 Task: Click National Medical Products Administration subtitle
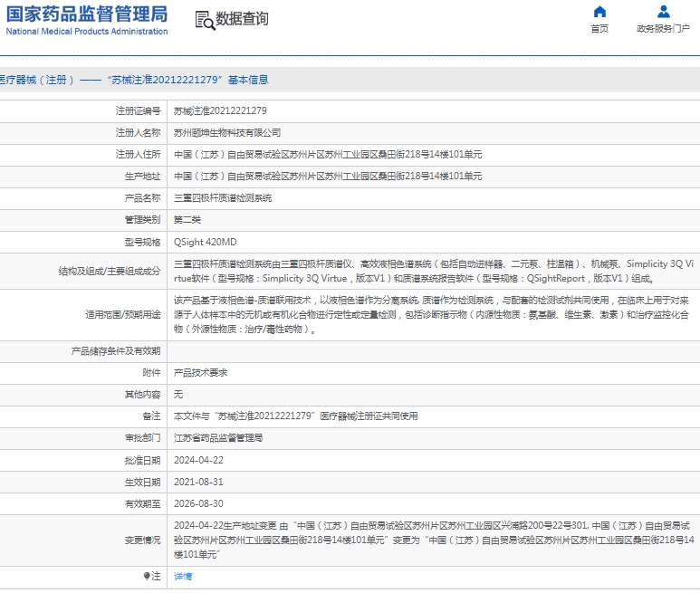pyautogui.click(x=87, y=31)
